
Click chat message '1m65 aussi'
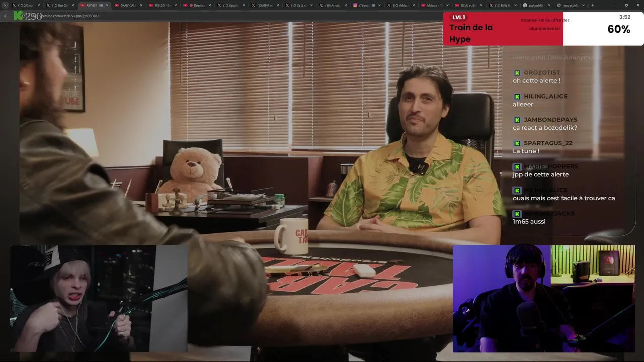point(529,222)
